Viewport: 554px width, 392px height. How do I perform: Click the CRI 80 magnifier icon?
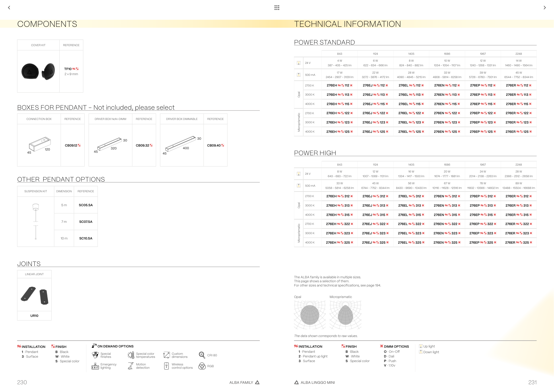(x=202, y=355)
